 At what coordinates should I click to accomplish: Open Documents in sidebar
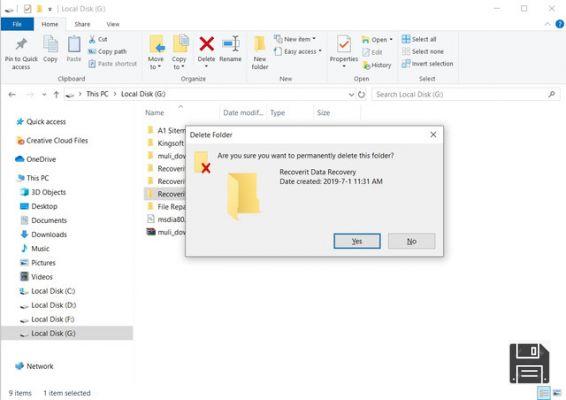coord(44,221)
